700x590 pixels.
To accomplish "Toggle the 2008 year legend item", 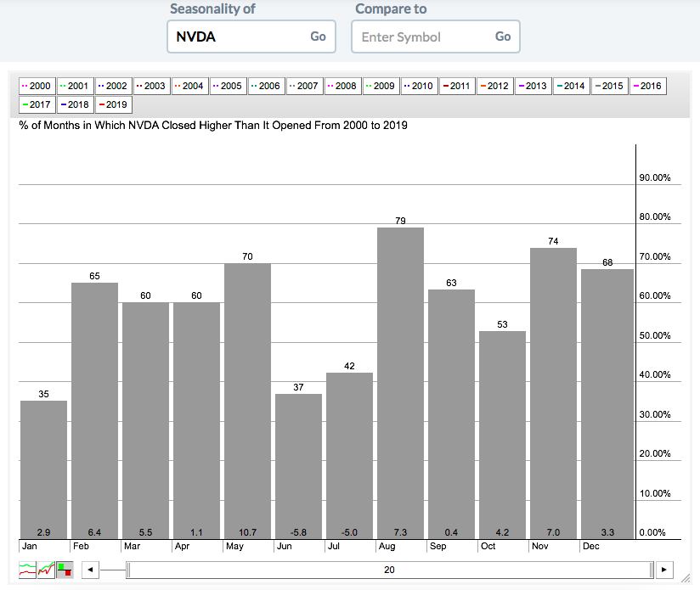I will [343, 86].
